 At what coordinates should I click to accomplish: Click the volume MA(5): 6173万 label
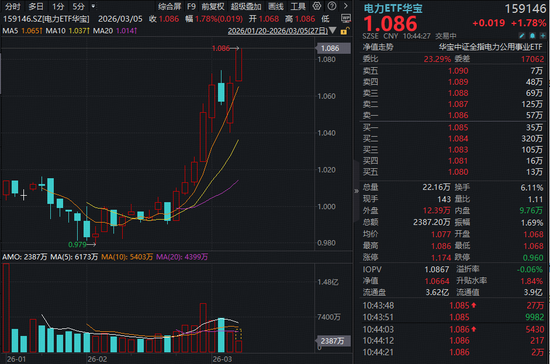click(74, 257)
